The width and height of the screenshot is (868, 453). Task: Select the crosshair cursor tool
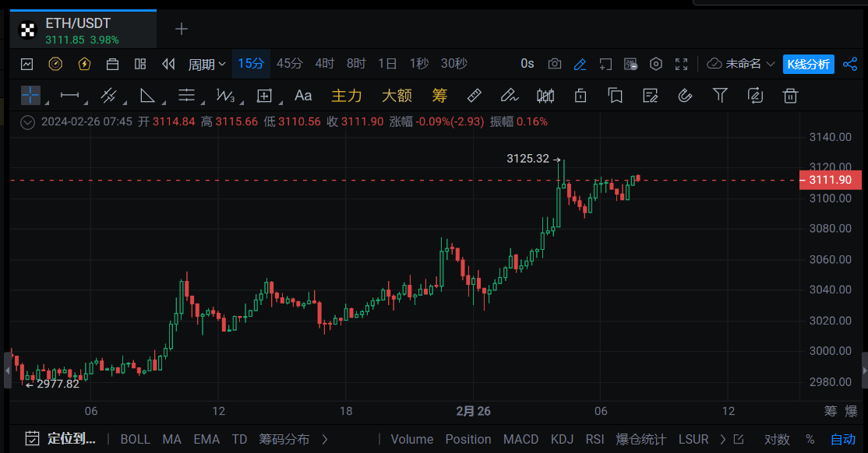30,96
